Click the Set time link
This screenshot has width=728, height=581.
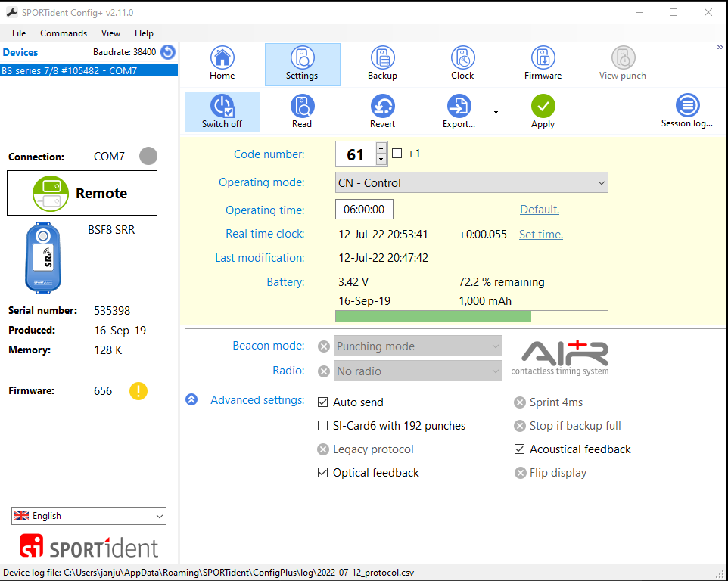(540, 235)
